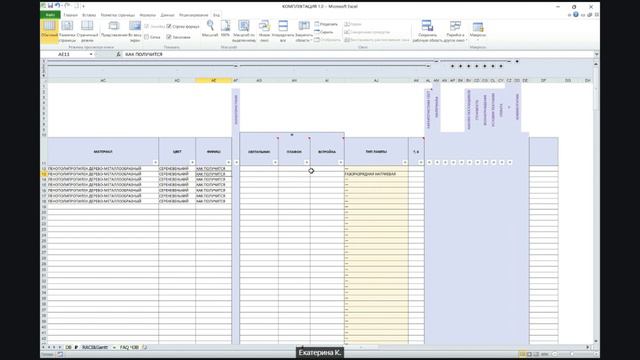This screenshot has width=640, height=360.
Task: Click Split (Разделить) window button
Action: 326,24
